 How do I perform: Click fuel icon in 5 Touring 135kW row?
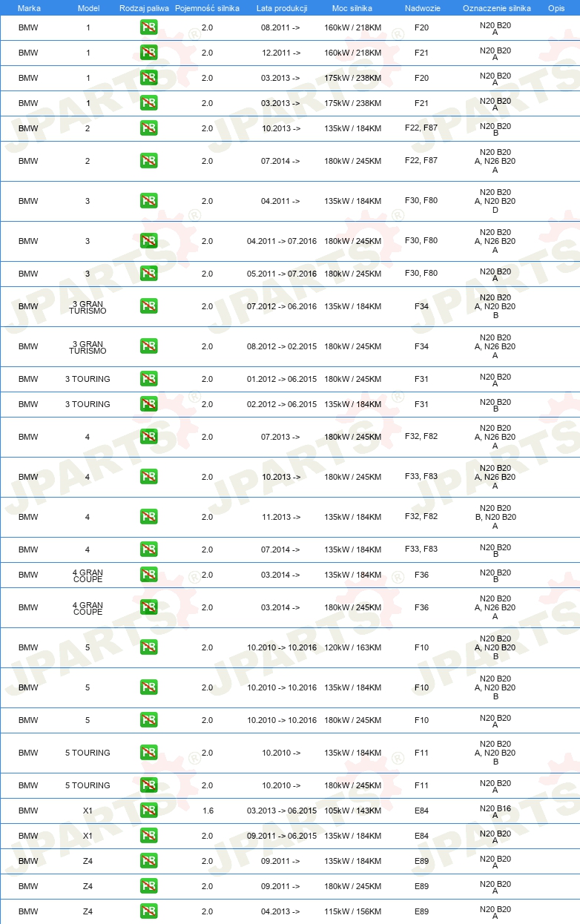148,753
